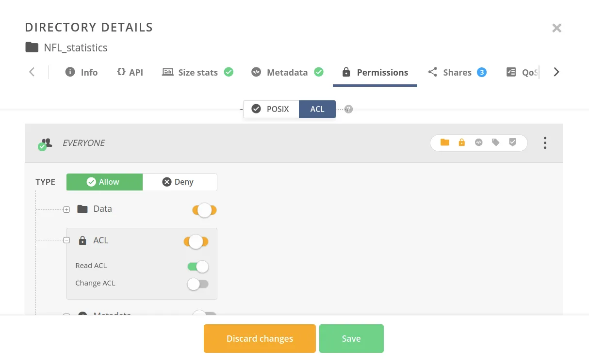Click the NFL_statistics folder icon
589x364 pixels.
(32, 47)
